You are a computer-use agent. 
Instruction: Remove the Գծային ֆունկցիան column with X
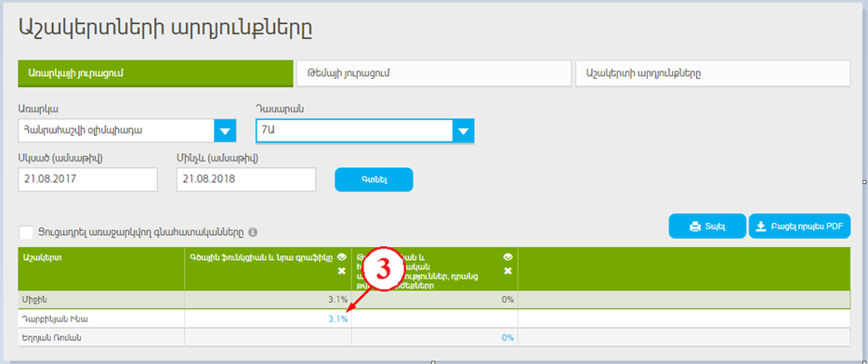[x=342, y=270]
